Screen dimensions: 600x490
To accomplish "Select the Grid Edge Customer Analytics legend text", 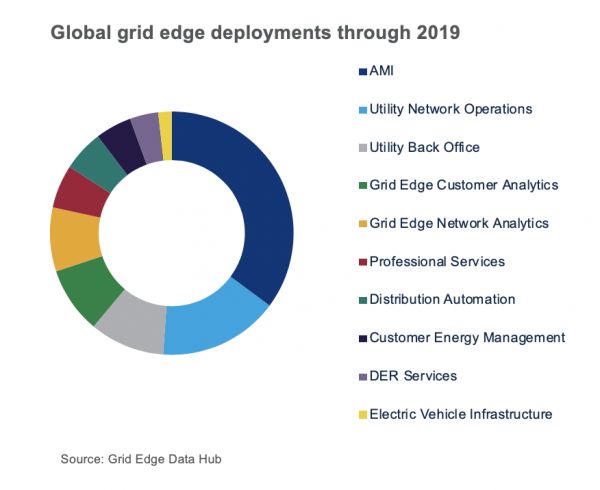I will (x=463, y=185).
